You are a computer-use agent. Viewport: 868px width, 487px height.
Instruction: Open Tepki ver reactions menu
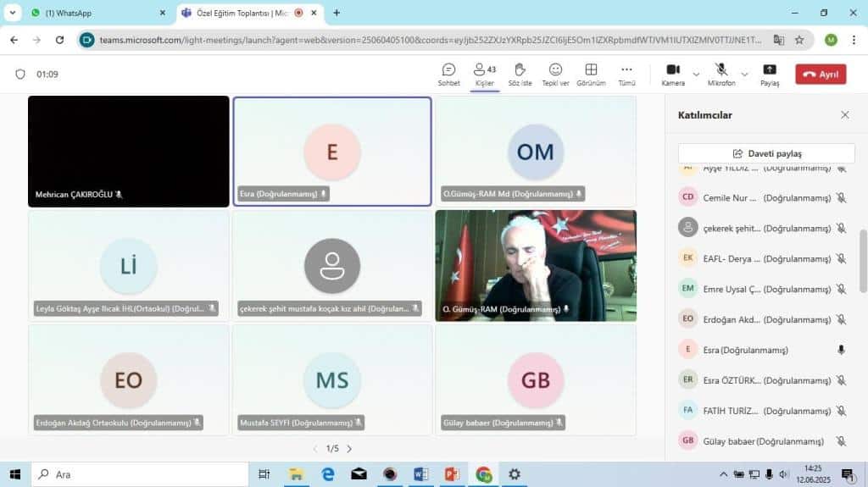coord(555,75)
